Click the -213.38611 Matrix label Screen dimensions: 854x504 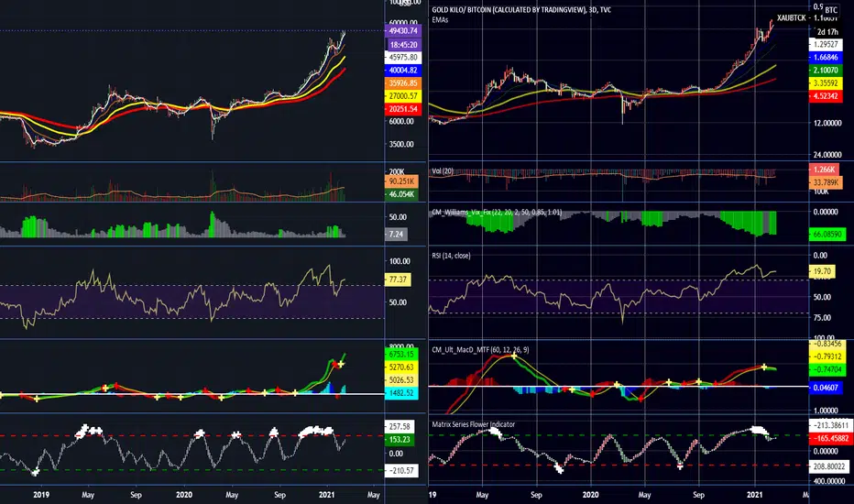coord(829,425)
